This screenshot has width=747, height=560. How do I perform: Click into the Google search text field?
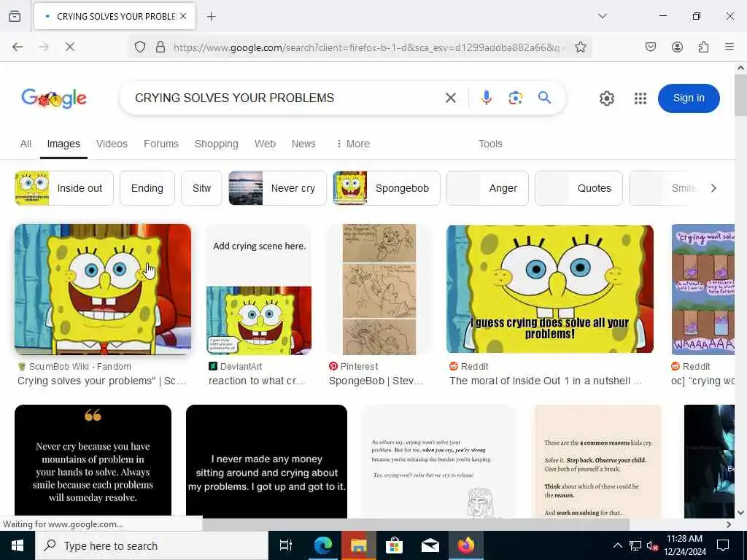[x=286, y=98]
